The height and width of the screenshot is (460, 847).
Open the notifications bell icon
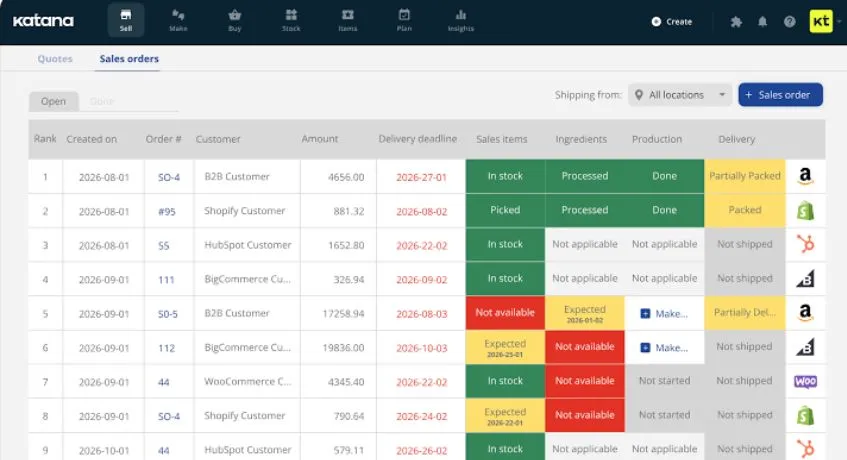[762, 22]
